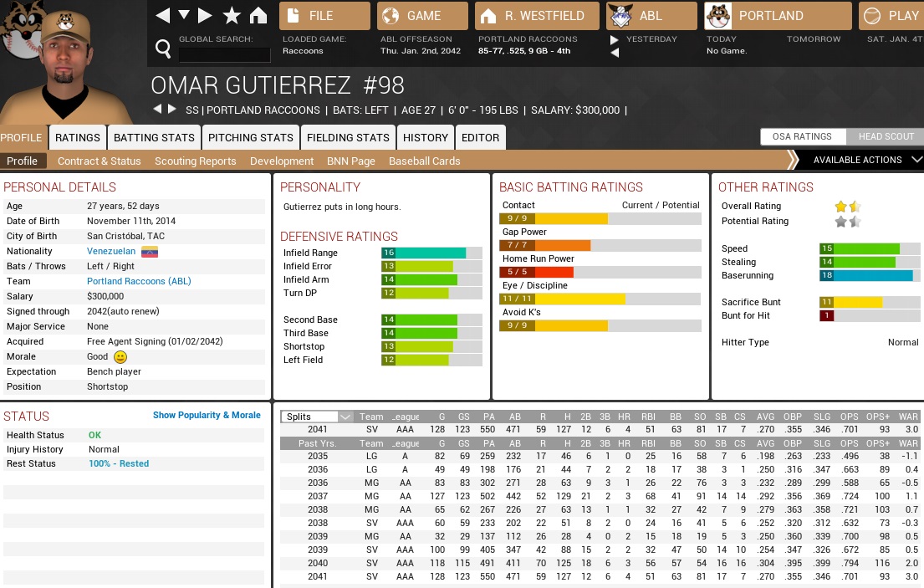
Task: Click the Infield Range rating bar
Action: [x=432, y=253]
